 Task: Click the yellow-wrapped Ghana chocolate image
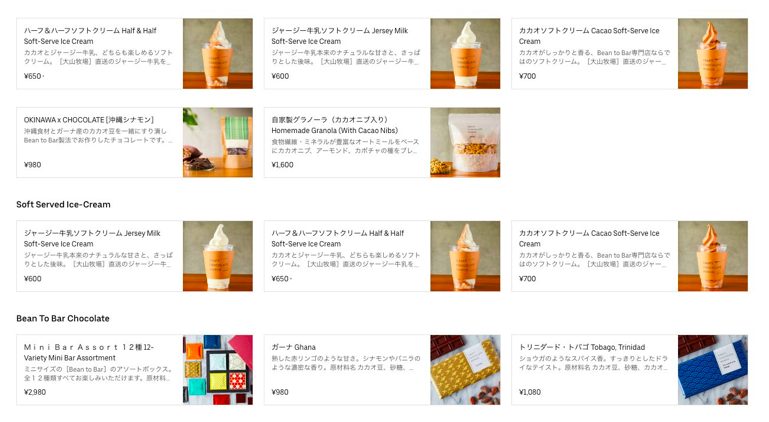(465, 370)
